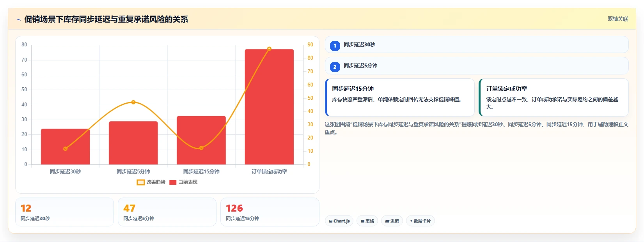Screen dimensions: 644x242
Task: Click the red bar for 同步延迟15分钟
Action: 201,140
